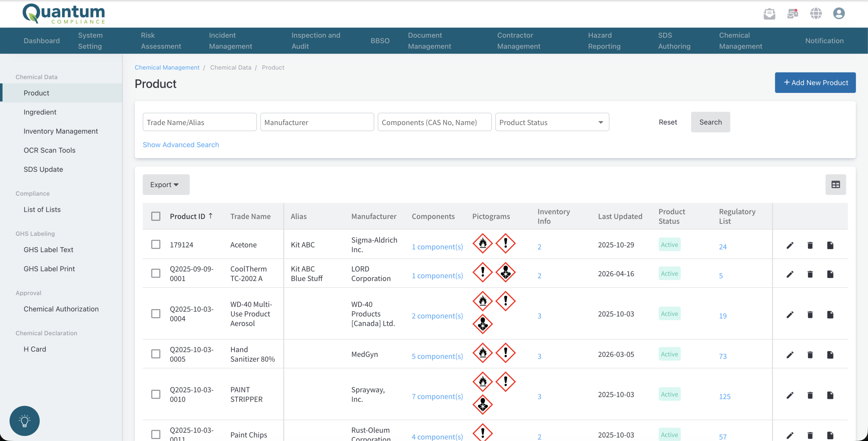Viewport: 868px width, 441px height.
Task: Open the mail inbox icon in header
Action: [x=769, y=14]
